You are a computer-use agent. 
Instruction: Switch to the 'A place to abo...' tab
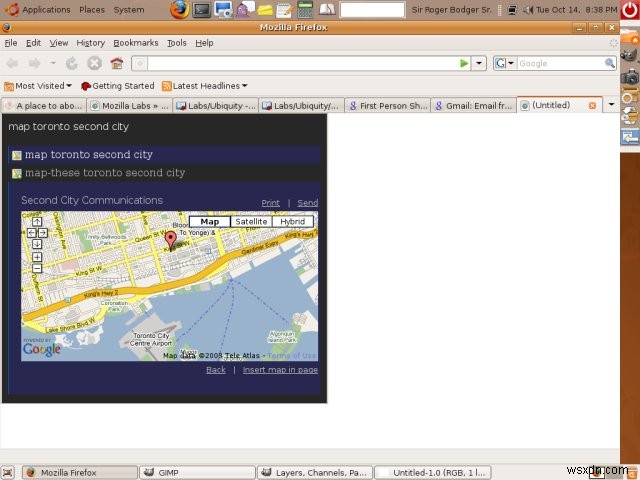(x=44, y=106)
